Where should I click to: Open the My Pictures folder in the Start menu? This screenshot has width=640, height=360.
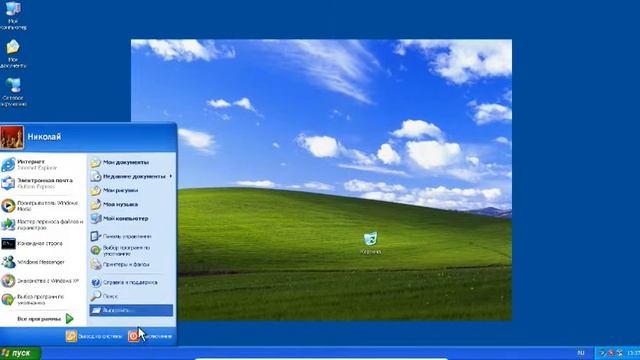131,190
